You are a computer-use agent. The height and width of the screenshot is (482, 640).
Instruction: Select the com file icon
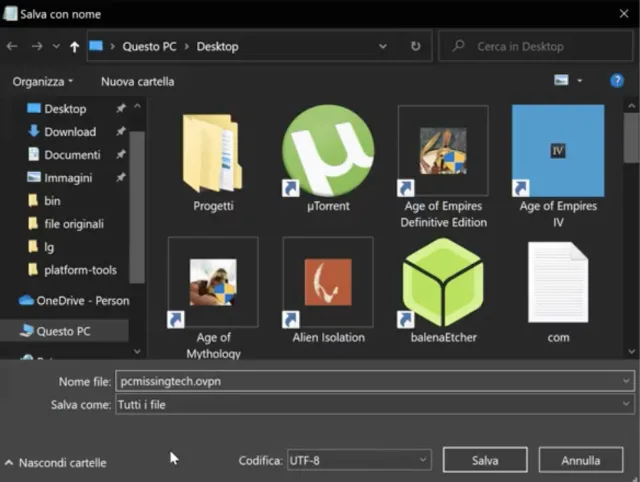coord(557,283)
